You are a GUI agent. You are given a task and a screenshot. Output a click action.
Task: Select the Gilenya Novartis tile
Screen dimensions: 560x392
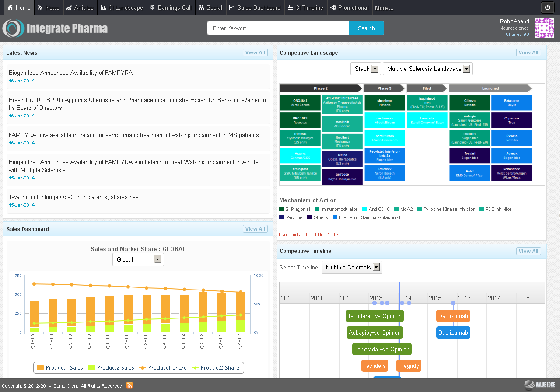(x=469, y=102)
